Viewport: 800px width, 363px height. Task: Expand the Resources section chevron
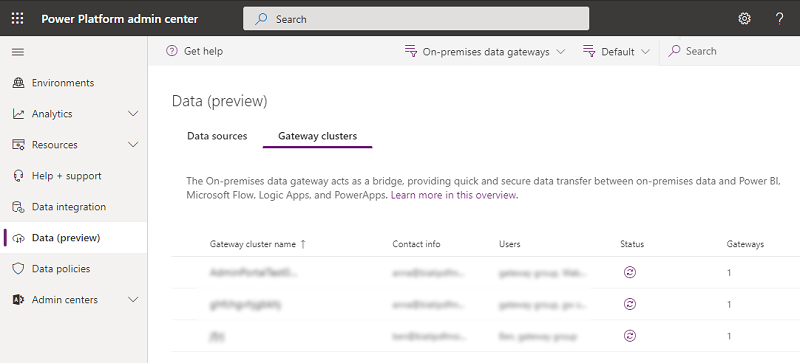[133, 145]
